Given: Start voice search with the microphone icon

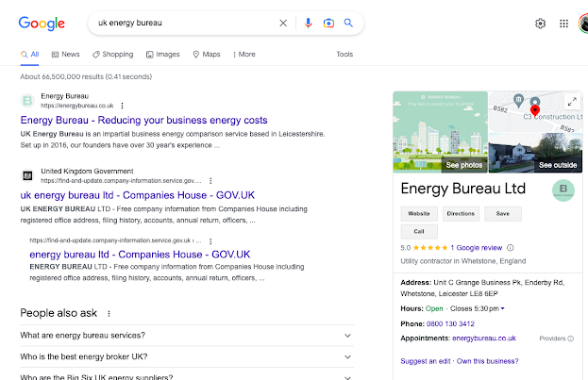Looking at the screenshot, I should coord(308,24).
